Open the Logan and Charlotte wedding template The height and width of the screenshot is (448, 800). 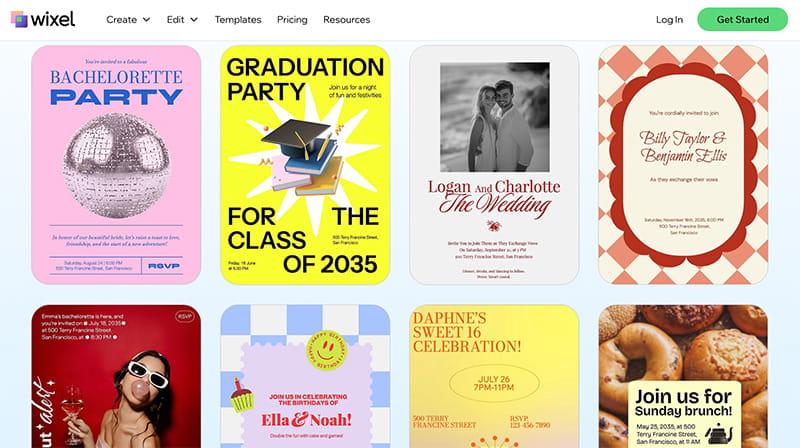point(494,165)
